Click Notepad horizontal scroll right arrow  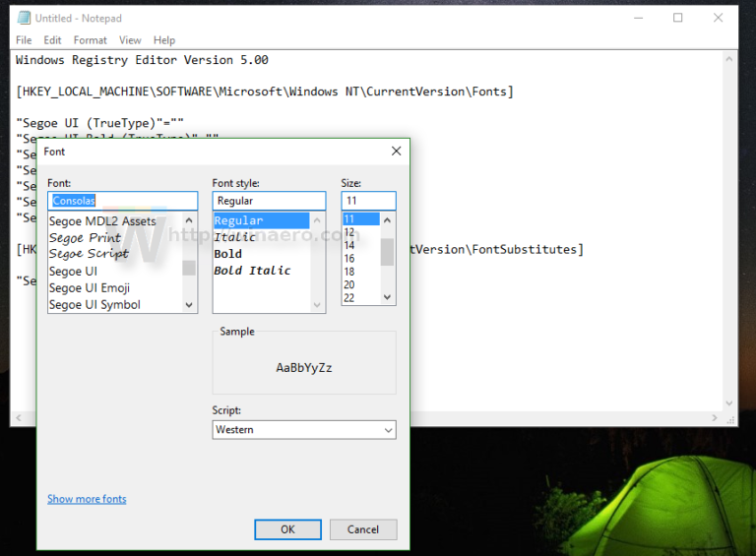pyautogui.click(x=715, y=418)
